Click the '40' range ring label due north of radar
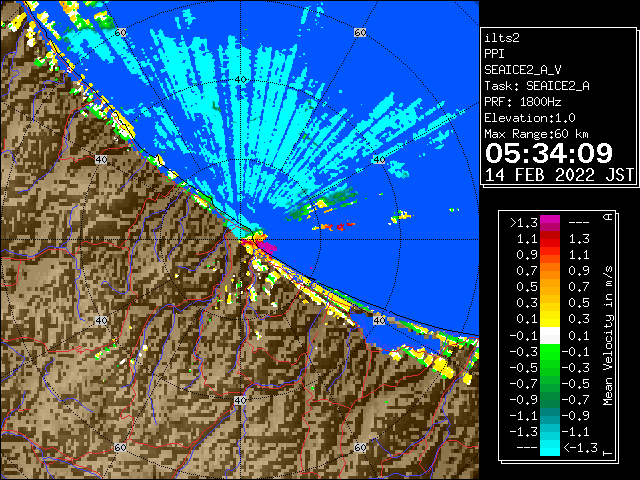 (240, 80)
